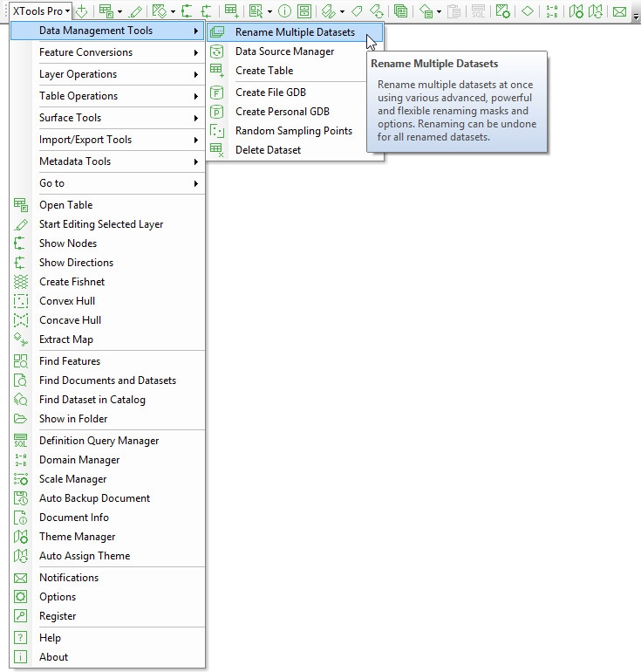The width and height of the screenshot is (641, 672).
Task: Click the Find Features menu icon
Action: pyautogui.click(x=21, y=360)
